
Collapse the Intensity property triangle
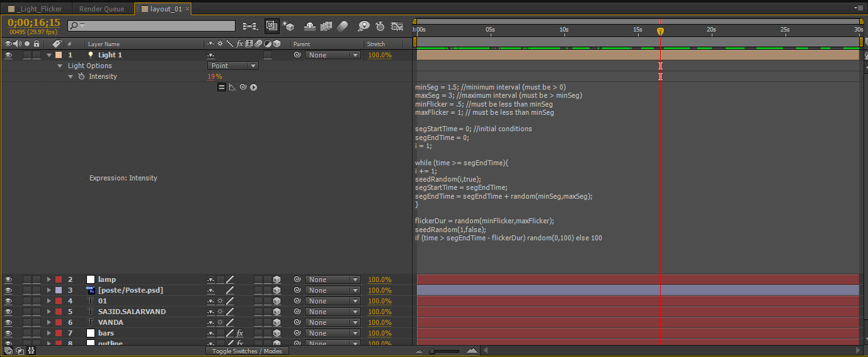coord(71,76)
